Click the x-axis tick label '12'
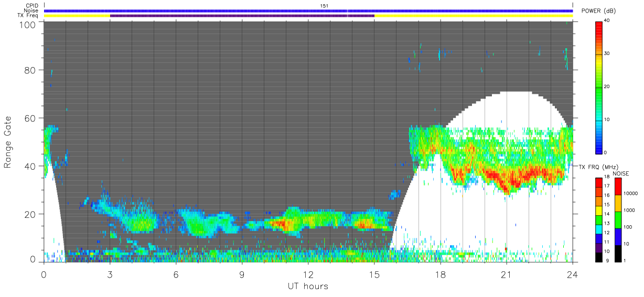 308,274
